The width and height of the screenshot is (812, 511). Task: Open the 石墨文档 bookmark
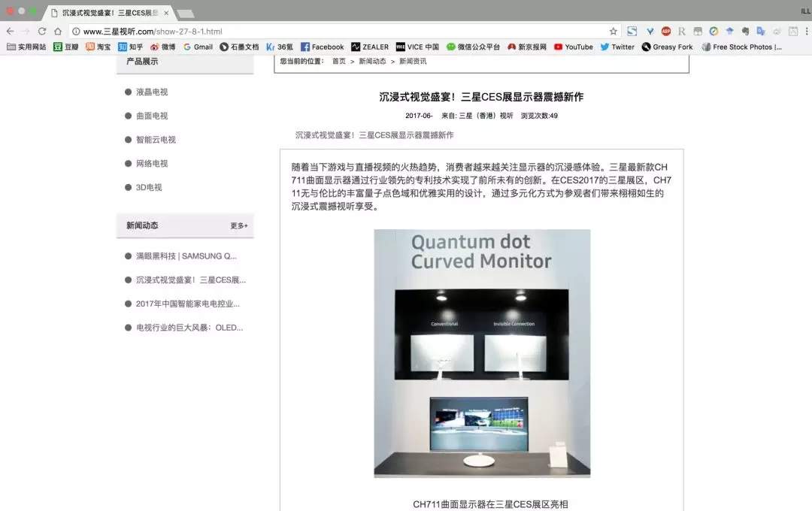[239, 47]
